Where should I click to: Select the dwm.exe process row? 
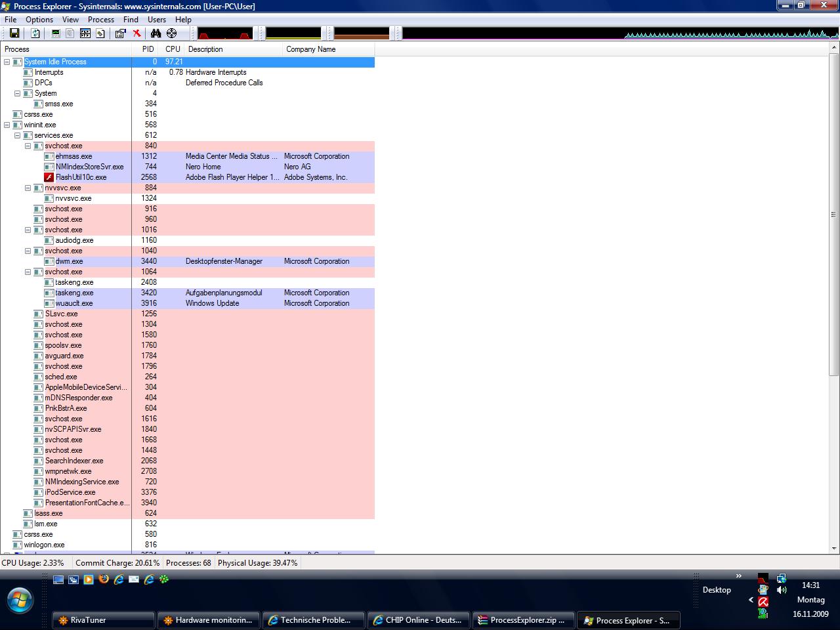188,261
